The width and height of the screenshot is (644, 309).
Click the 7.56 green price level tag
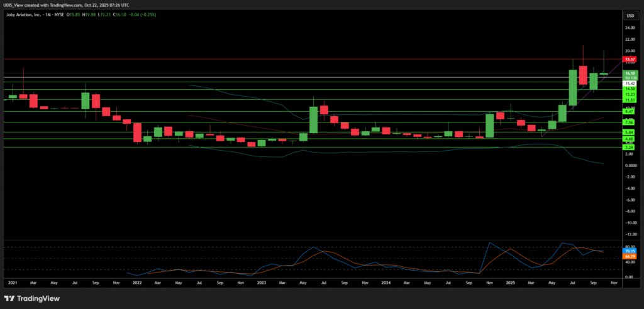click(x=629, y=122)
